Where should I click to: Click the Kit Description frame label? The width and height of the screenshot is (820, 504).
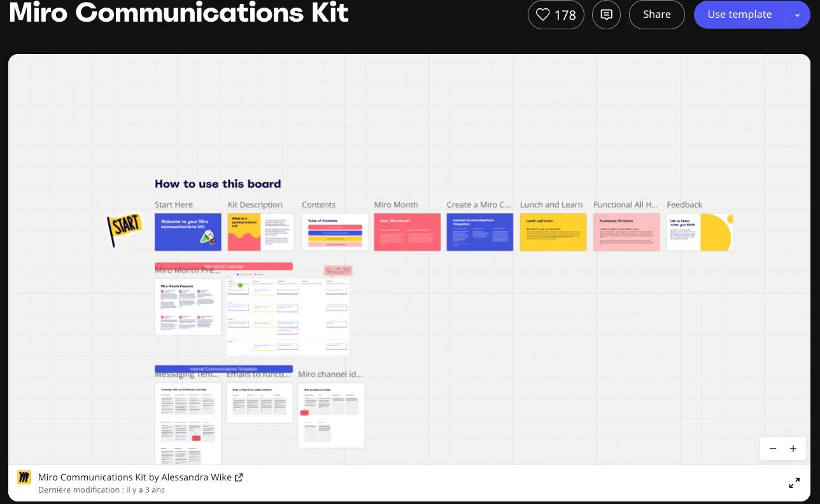255,205
